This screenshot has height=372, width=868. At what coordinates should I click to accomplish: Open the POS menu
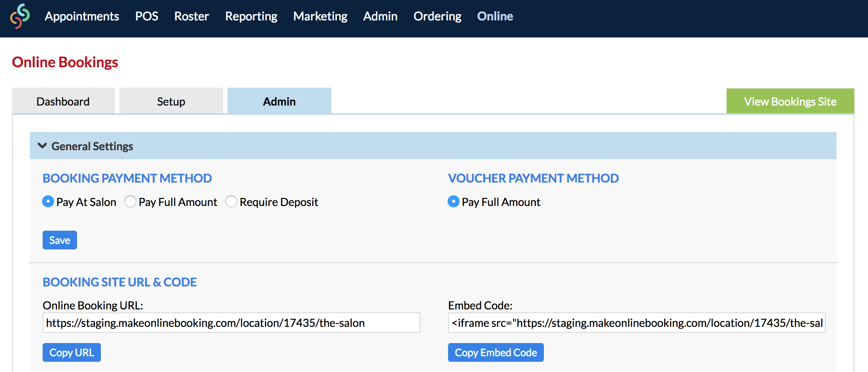click(x=147, y=16)
